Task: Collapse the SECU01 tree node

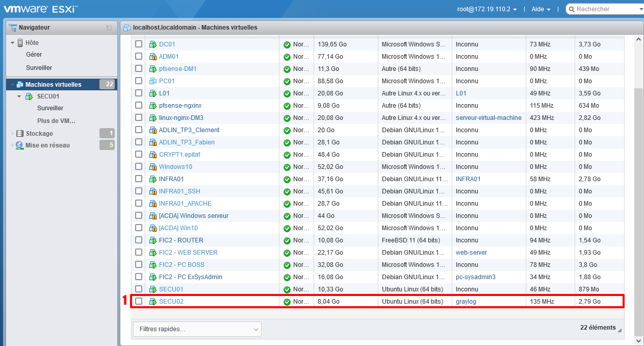Action: point(19,96)
